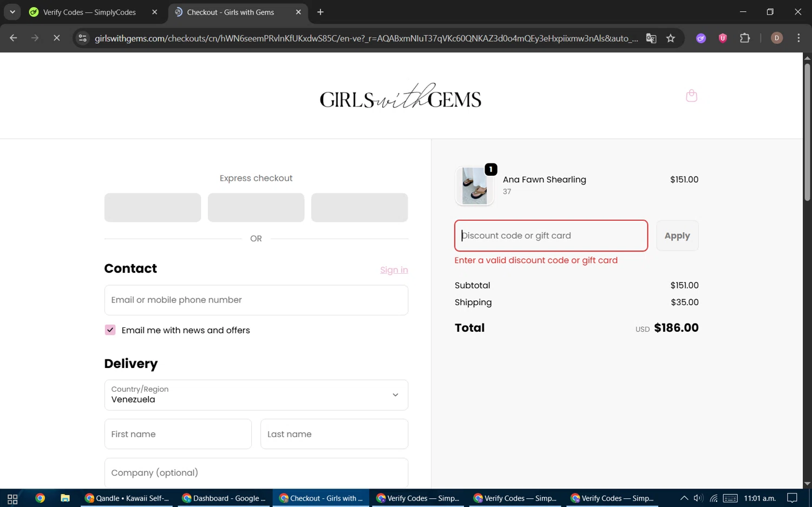Image resolution: width=812 pixels, height=507 pixels.
Task: Open the Chrome icon in taskbar
Action: click(40, 498)
